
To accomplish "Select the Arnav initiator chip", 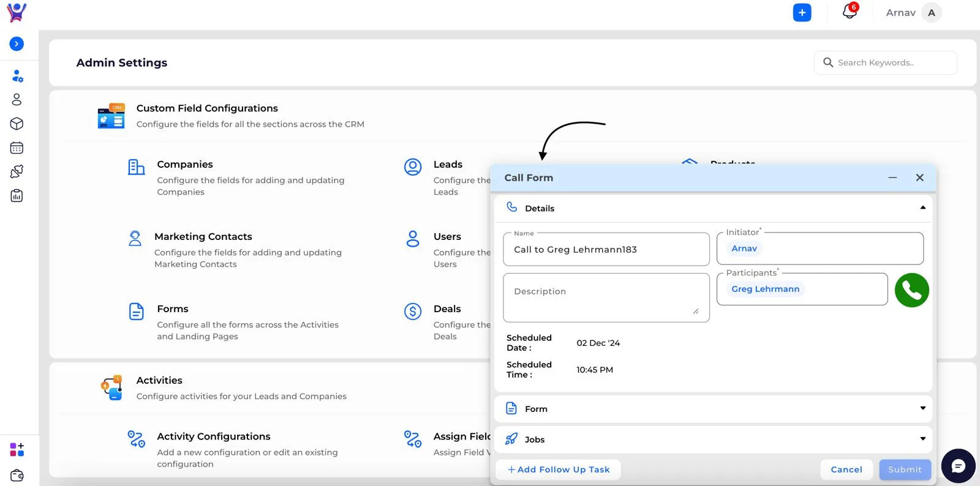I will coord(744,249).
